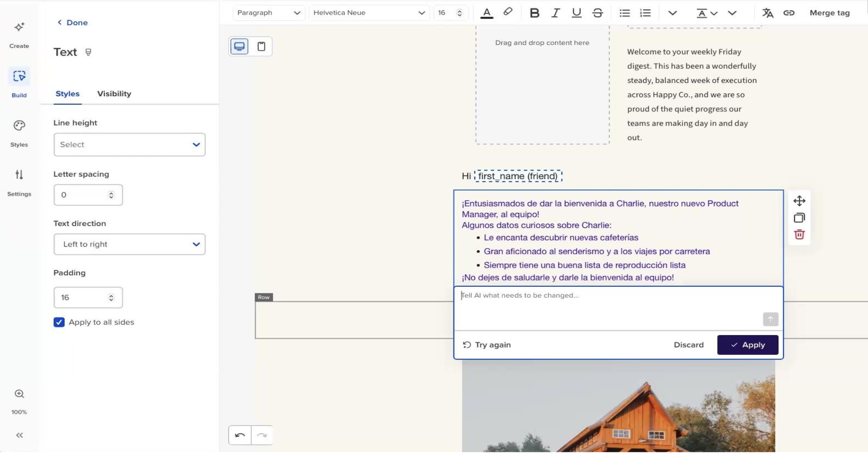868x453 pixels.
Task: Click the Welcome weekly Friday digest paragraph
Action: coord(692,95)
